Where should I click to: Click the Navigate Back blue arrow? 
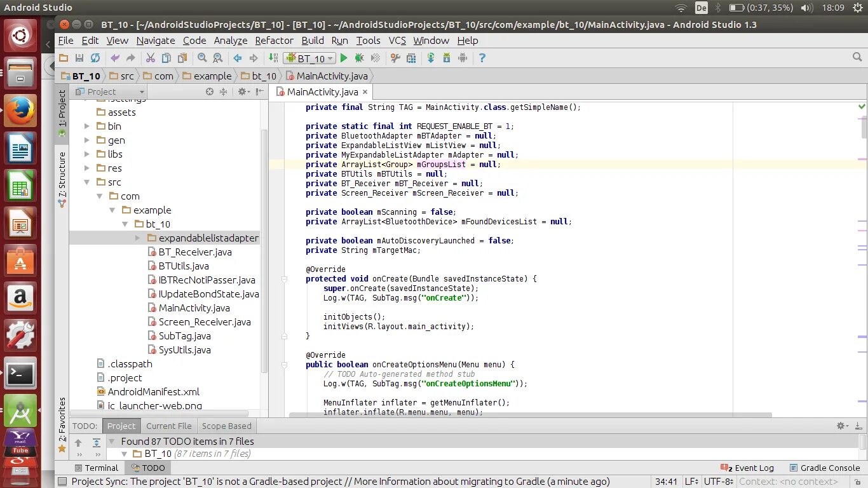[238, 58]
